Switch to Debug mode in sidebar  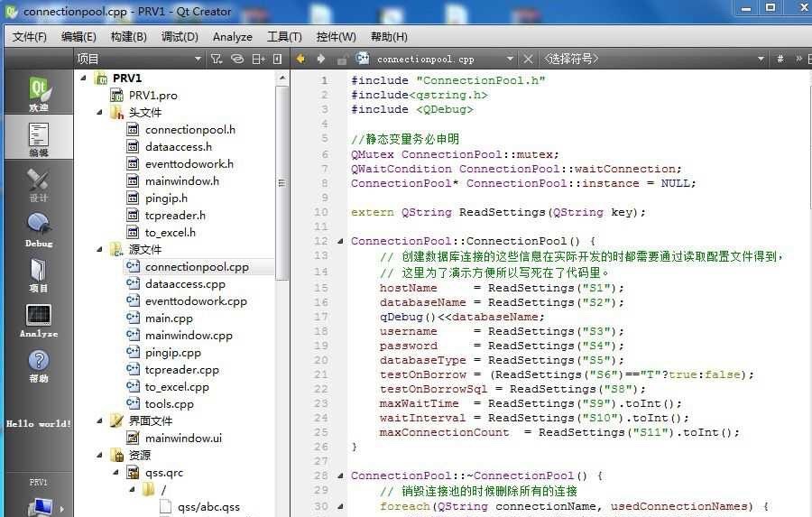coord(38,229)
